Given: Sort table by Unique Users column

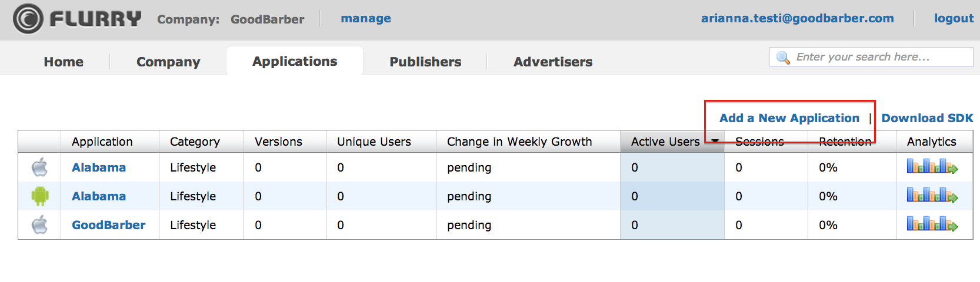Looking at the screenshot, I should point(374,142).
